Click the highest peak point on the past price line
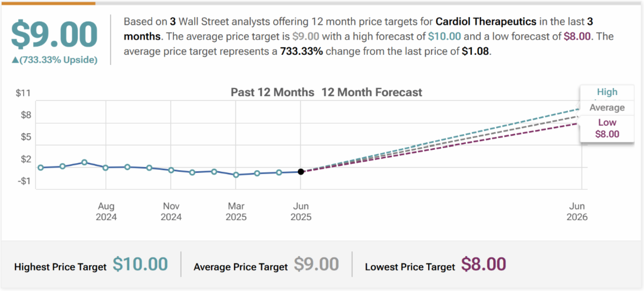The image size is (644, 291). click(84, 162)
